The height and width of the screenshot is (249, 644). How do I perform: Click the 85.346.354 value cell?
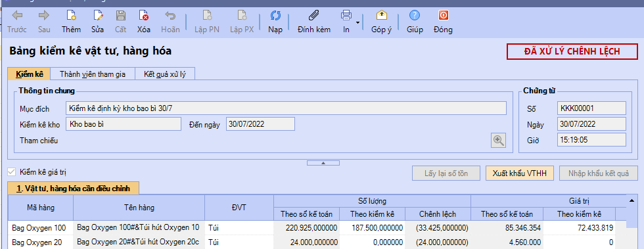pos(507,227)
